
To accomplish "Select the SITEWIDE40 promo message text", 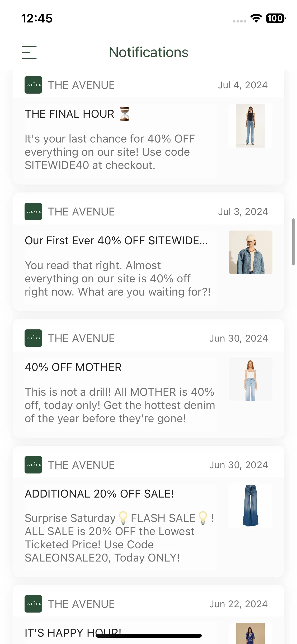I will (x=110, y=152).
